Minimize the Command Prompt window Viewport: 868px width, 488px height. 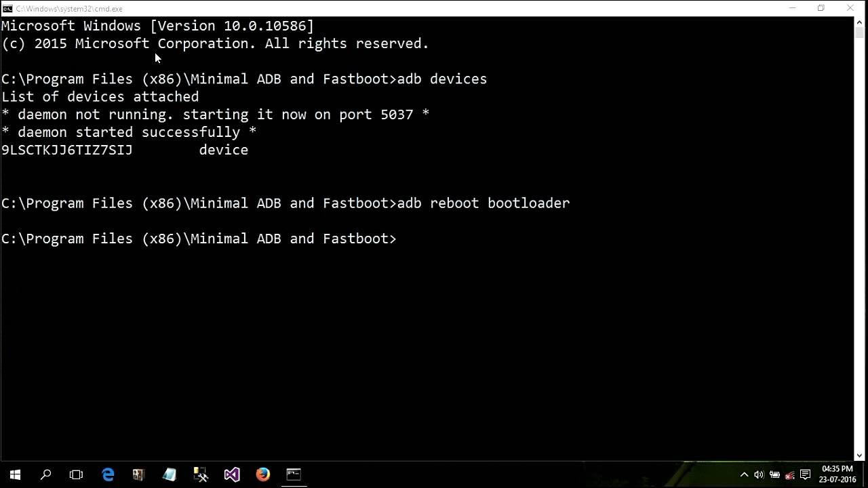click(x=792, y=8)
